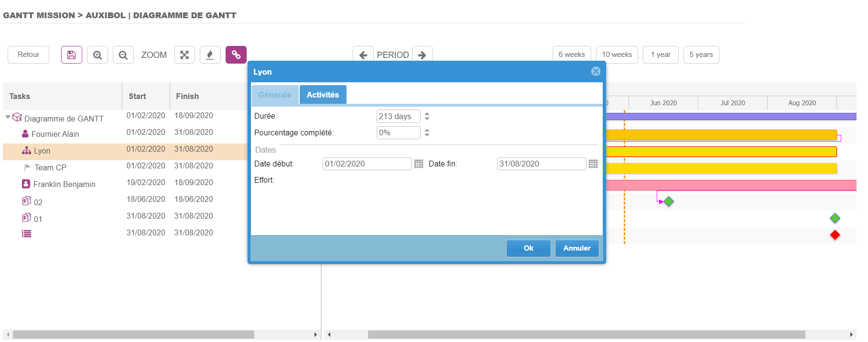Click the red milestone diamond in the timeline
The height and width of the screenshot is (342, 868).
835,235
